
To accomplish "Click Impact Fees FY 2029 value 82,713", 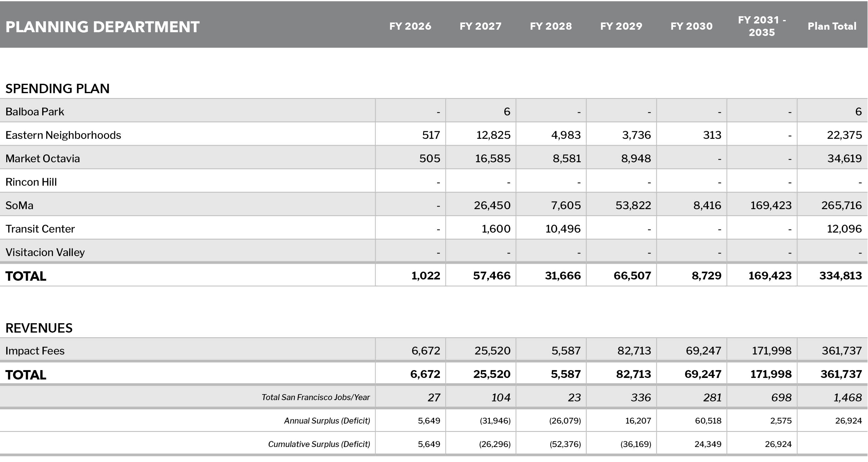I will click(x=634, y=351).
